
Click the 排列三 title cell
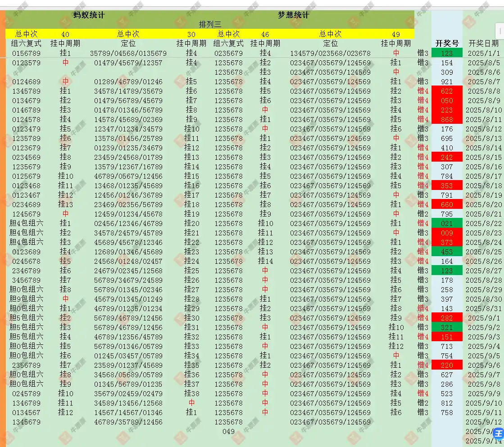coord(210,24)
